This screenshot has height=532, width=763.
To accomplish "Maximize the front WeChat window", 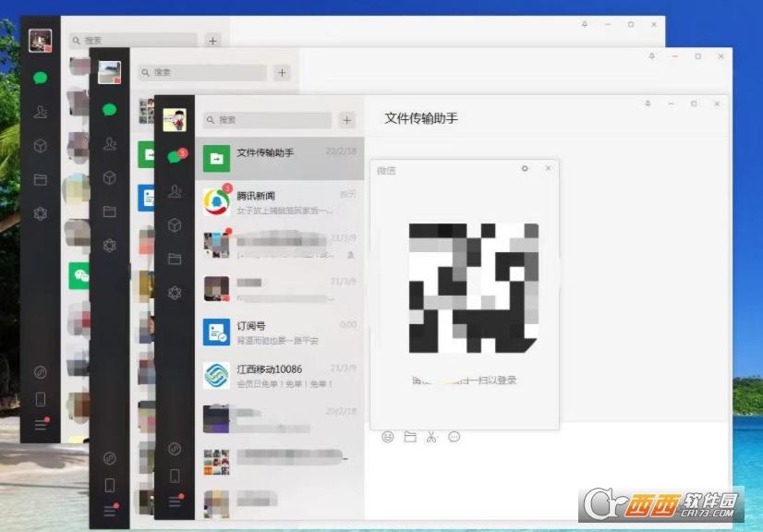I will [x=694, y=103].
